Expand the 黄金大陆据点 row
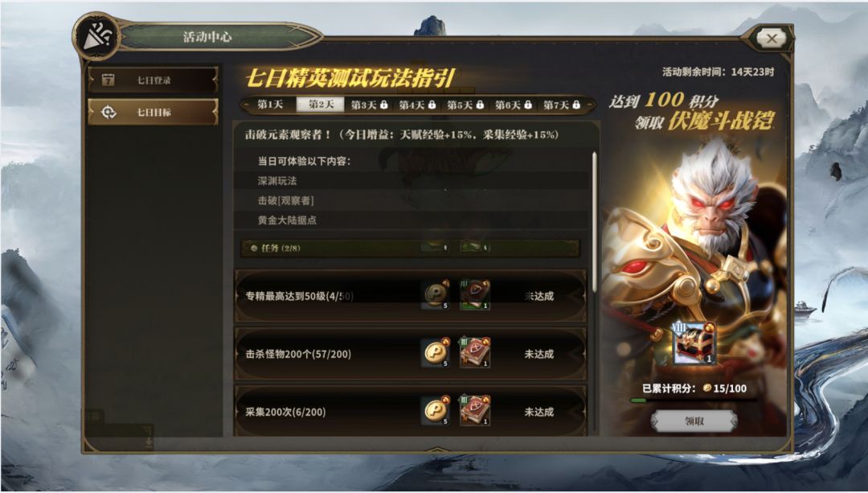 412,220
